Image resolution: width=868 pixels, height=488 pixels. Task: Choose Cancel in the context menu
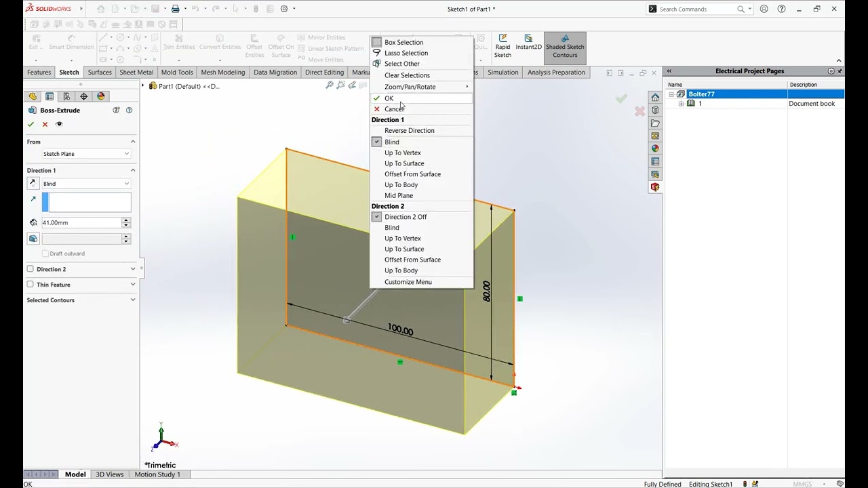[421, 109]
